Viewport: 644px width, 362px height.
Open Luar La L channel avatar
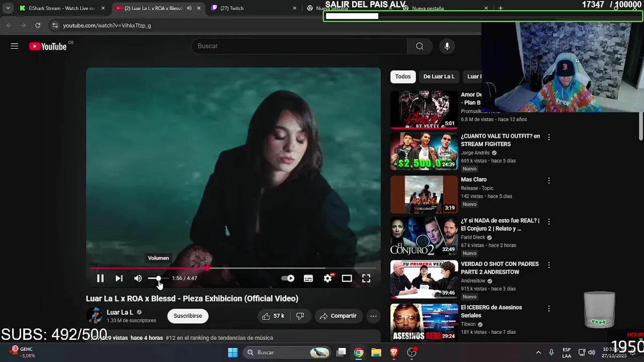[x=94, y=316]
